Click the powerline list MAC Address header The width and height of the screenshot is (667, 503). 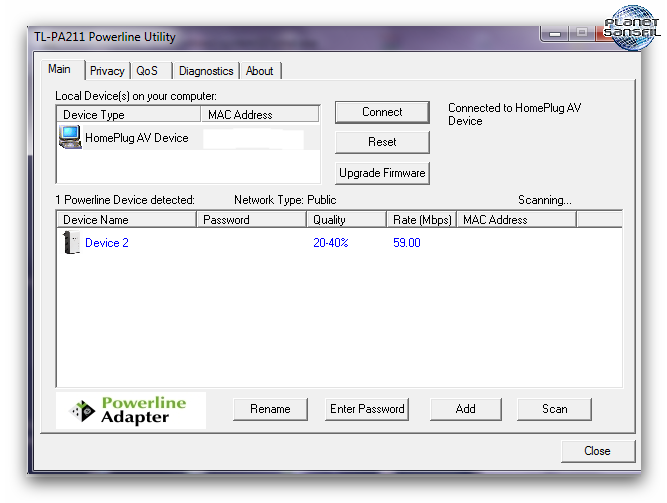516,220
